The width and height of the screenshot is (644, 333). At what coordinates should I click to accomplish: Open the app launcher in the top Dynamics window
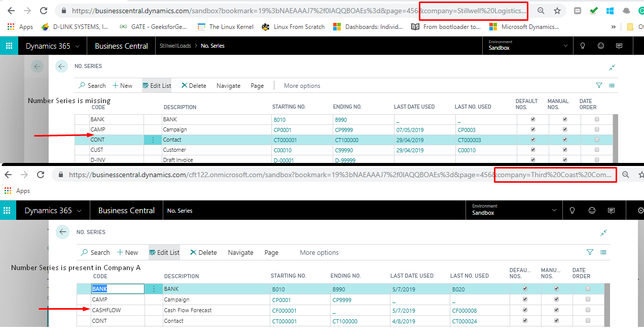pos(9,46)
